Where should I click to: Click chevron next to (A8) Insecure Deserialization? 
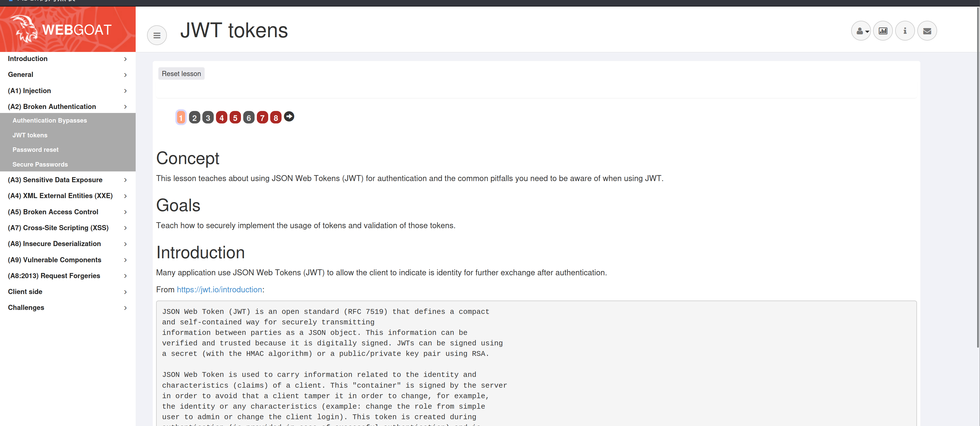pos(125,244)
